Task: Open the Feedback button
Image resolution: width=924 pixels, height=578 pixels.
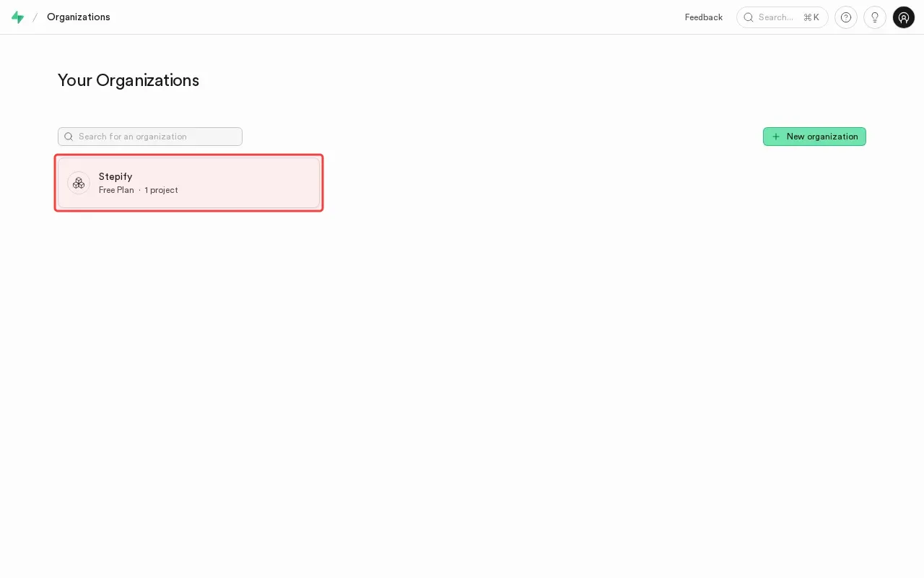Action: pyautogui.click(x=704, y=17)
